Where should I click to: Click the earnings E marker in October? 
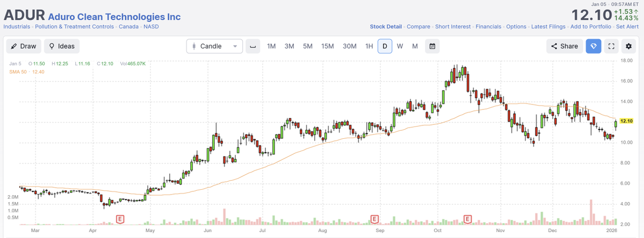[468, 219]
